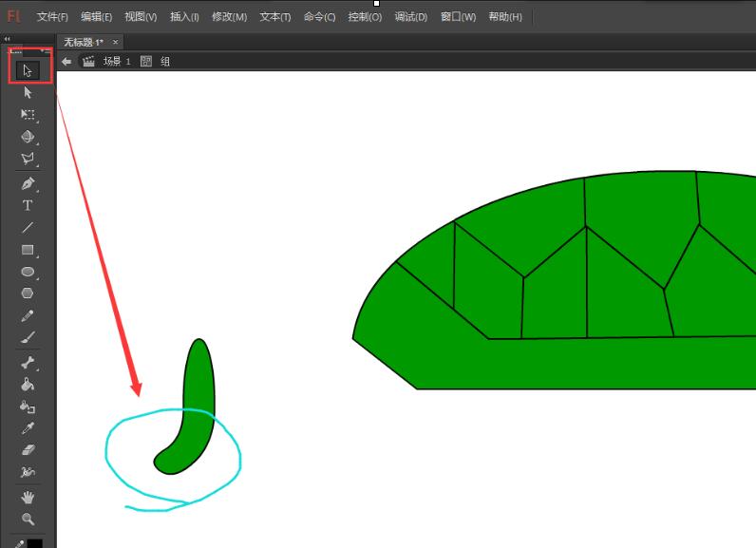Pick the Oval tool

tap(28, 273)
